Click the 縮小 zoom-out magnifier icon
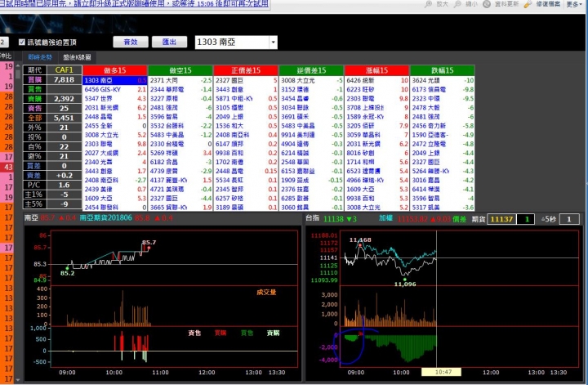Screen dimensions: 588x385 click(457, 4)
